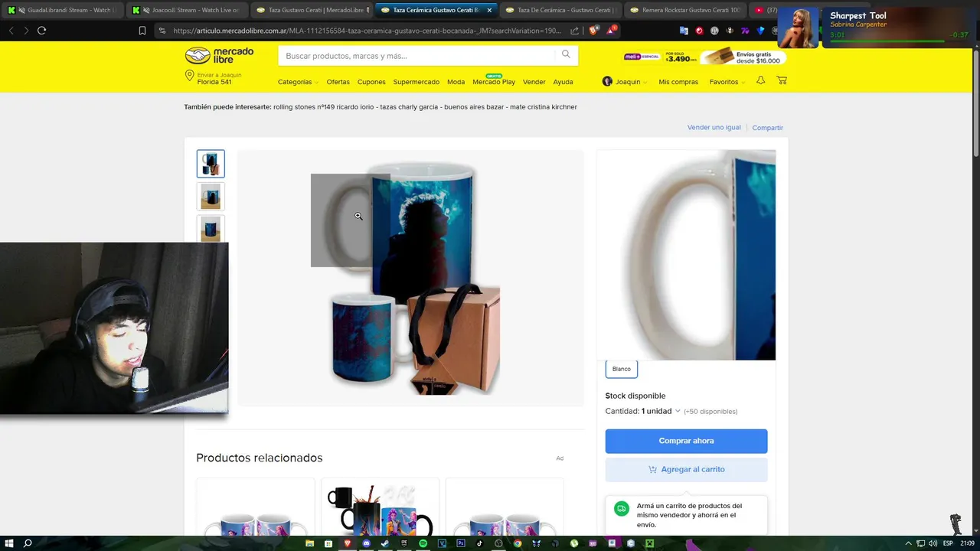The height and width of the screenshot is (551, 980).
Task: Open Minecraft from the taskbar
Action: pos(649,543)
